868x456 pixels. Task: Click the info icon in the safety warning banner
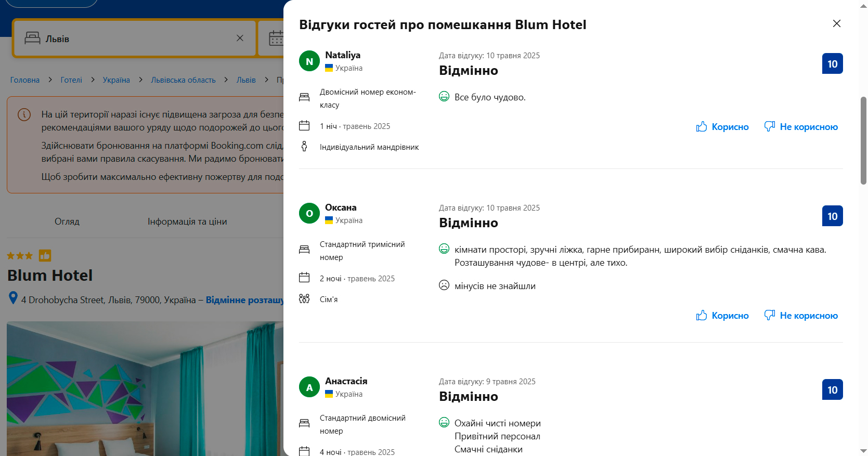(24, 114)
